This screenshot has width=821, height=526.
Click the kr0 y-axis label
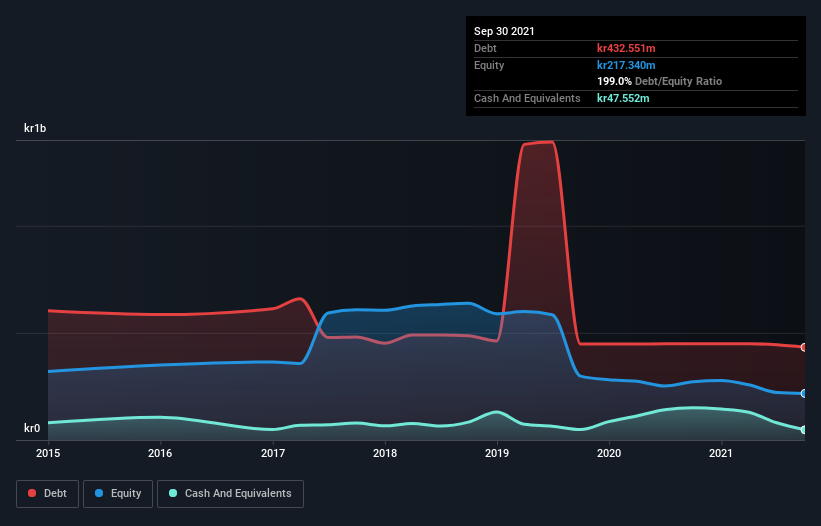tap(32, 428)
